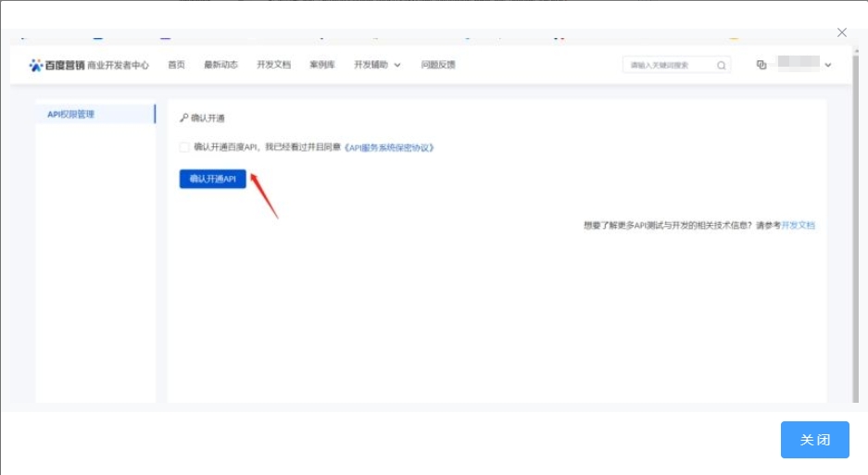Focus the keyword search input field
This screenshot has height=475, width=868.
[669, 65]
